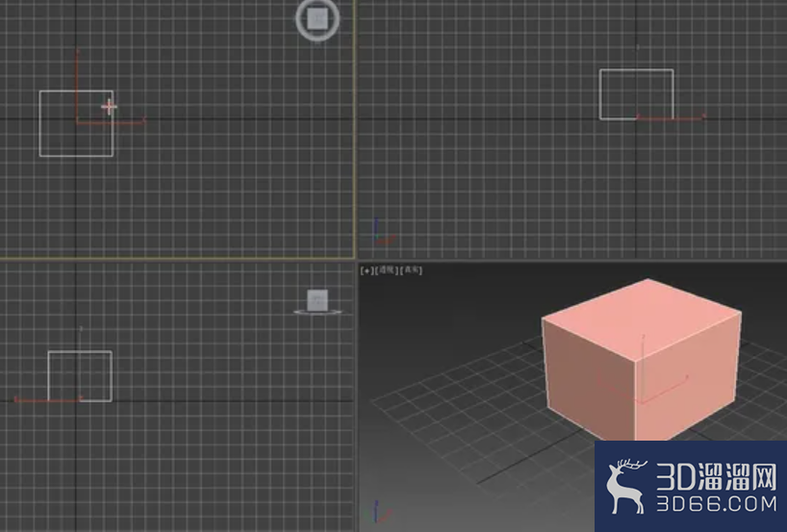Viewport: 787px width, 532px height.
Task: Click the darker left face of the pink box
Action: click(x=590, y=379)
